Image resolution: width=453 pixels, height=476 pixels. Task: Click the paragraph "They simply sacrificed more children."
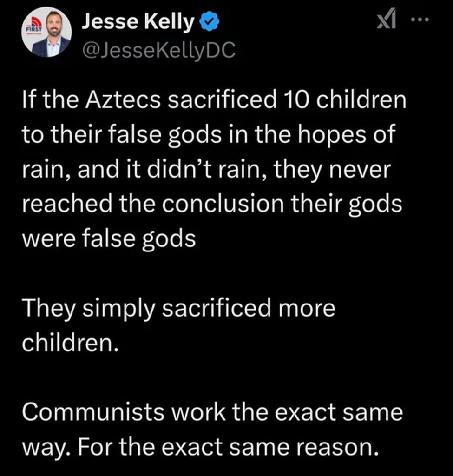tap(178, 325)
